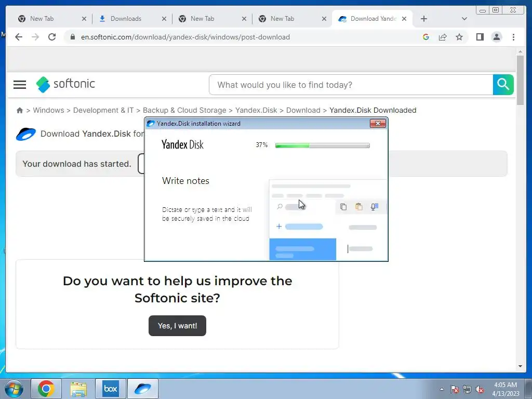Click the microphone dictate icon in preview
The width and height of the screenshot is (532, 399).
(x=374, y=207)
